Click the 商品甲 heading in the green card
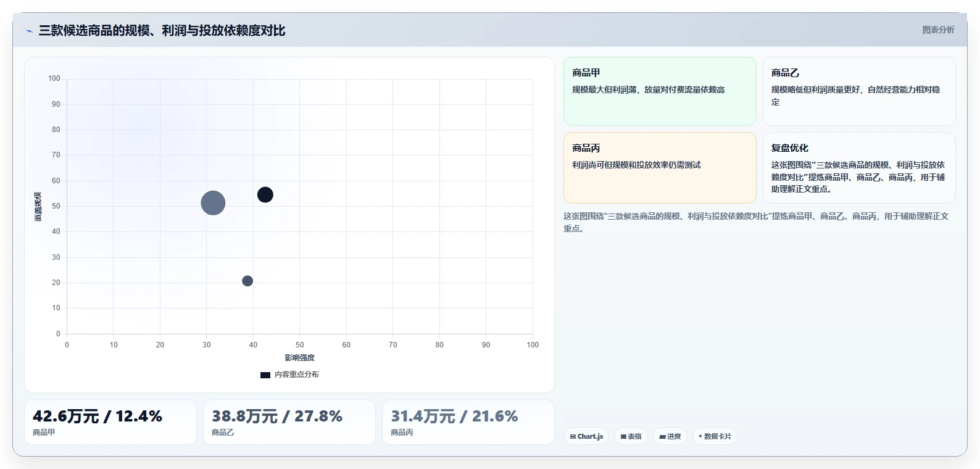The image size is (980, 469). click(x=586, y=73)
